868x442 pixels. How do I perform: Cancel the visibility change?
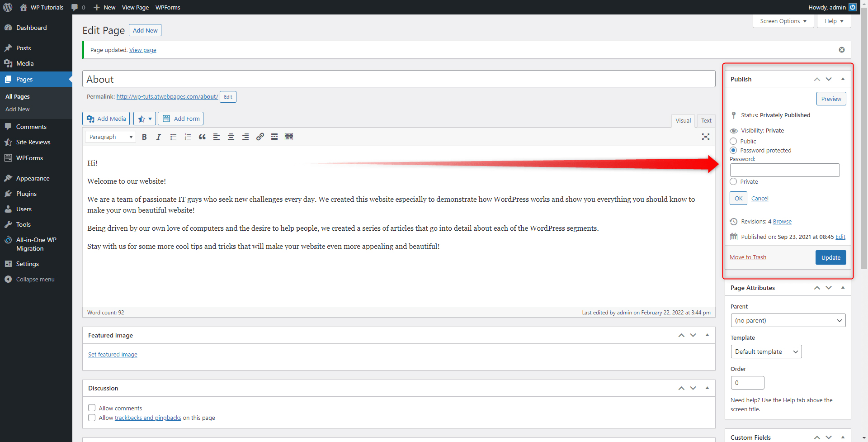click(759, 198)
